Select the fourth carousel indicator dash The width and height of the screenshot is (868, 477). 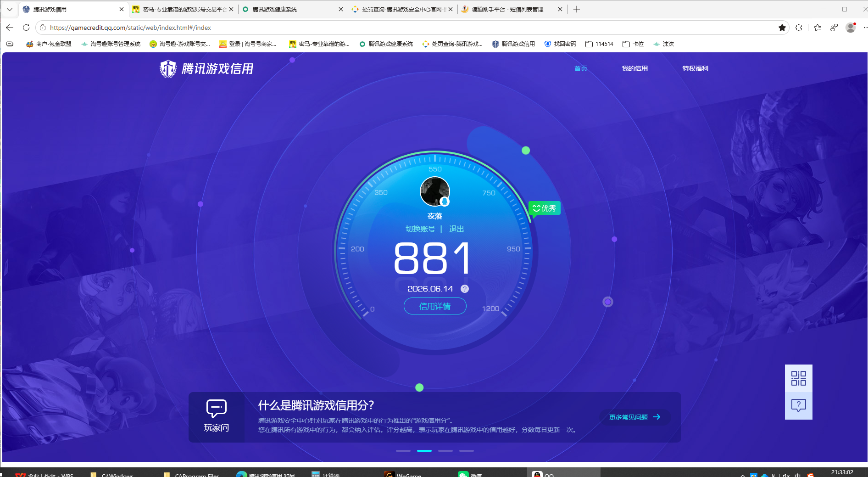point(467,451)
